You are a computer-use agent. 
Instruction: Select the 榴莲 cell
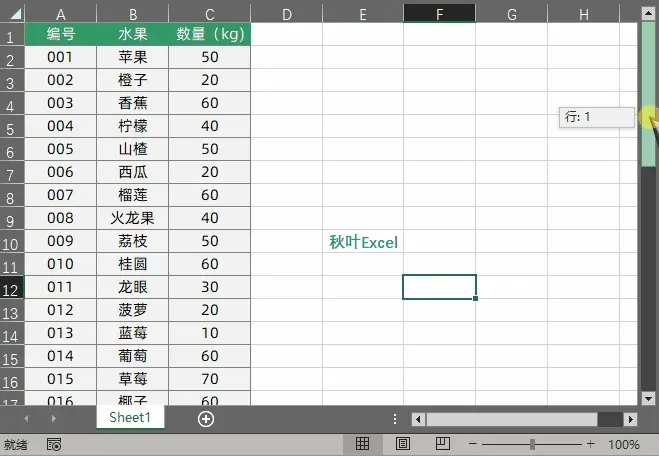(x=133, y=195)
